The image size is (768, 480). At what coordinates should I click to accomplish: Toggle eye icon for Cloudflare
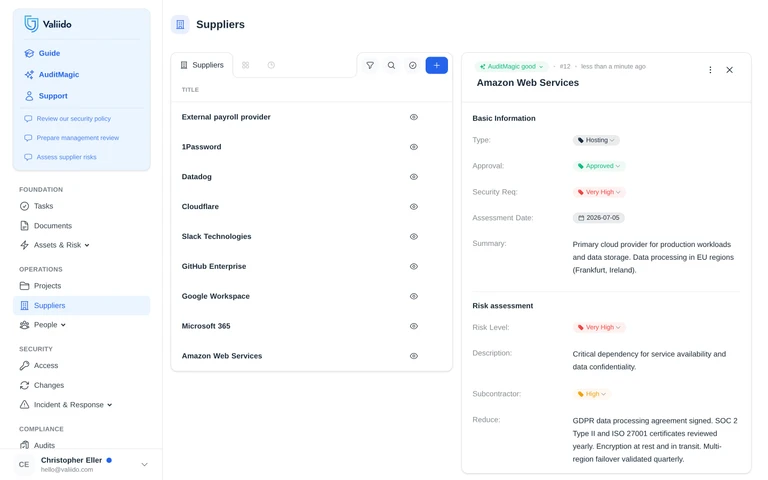point(414,207)
